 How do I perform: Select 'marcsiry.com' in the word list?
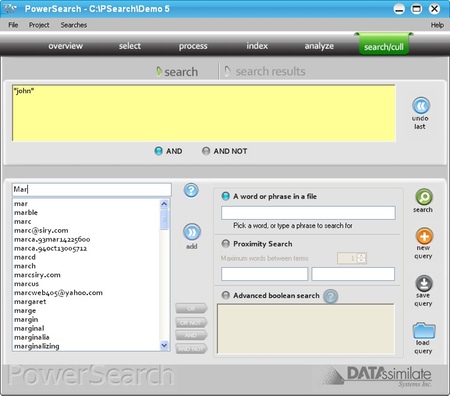coord(37,275)
